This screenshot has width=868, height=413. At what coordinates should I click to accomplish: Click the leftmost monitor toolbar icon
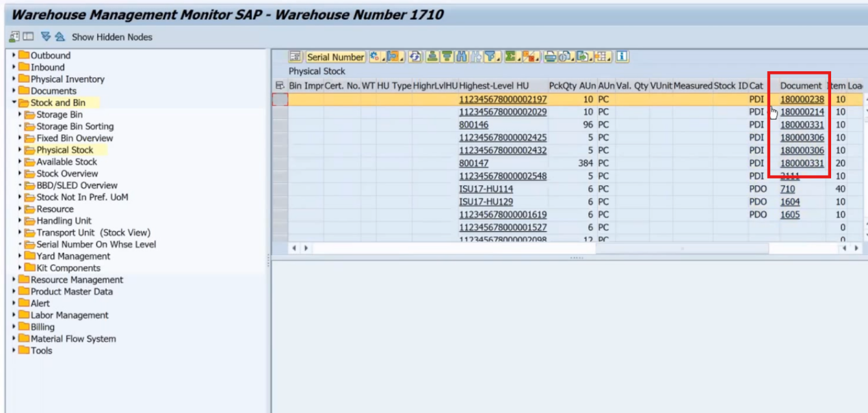click(x=14, y=37)
